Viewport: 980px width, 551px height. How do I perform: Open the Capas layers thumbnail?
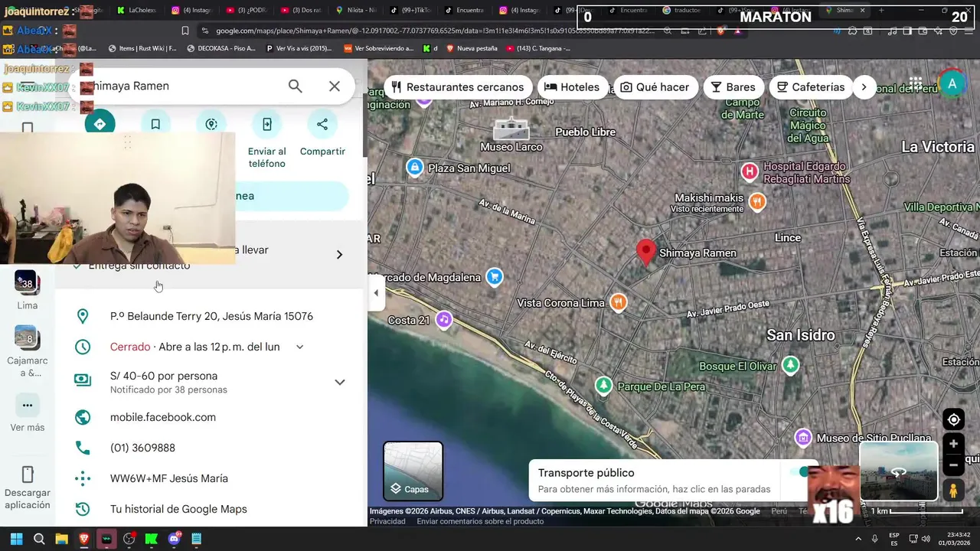[x=413, y=471]
